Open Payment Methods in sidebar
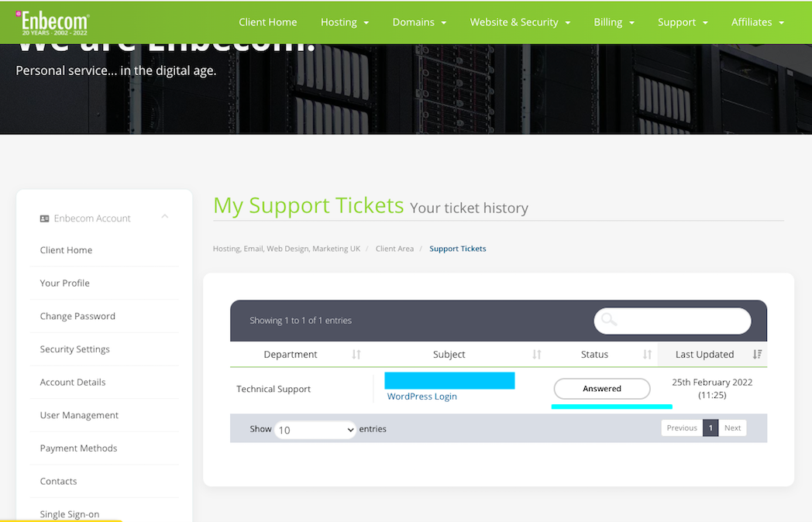 (x=79, y=448)
